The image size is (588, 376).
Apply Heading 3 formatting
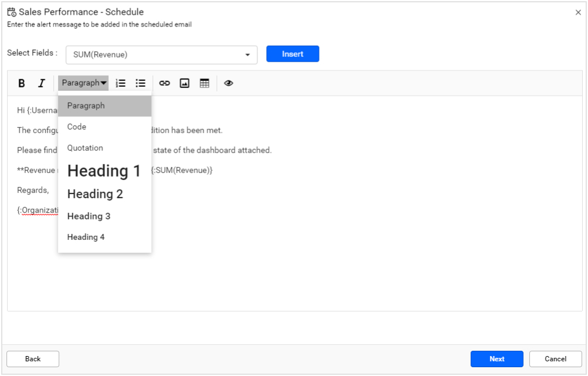pyautogui.click(x=89, y=216)
